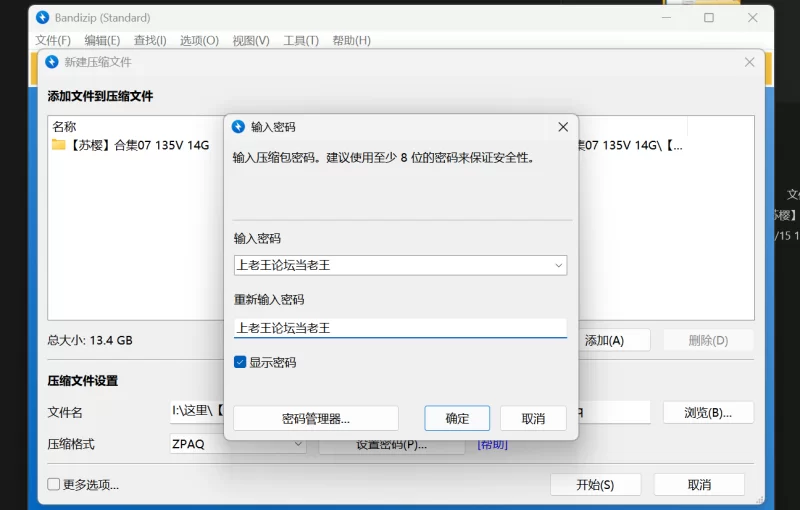Screen dimensions: 800x510
Task: Select the yellow folder icon in file list
Action: pyautogui.click(x=59, y=145)
